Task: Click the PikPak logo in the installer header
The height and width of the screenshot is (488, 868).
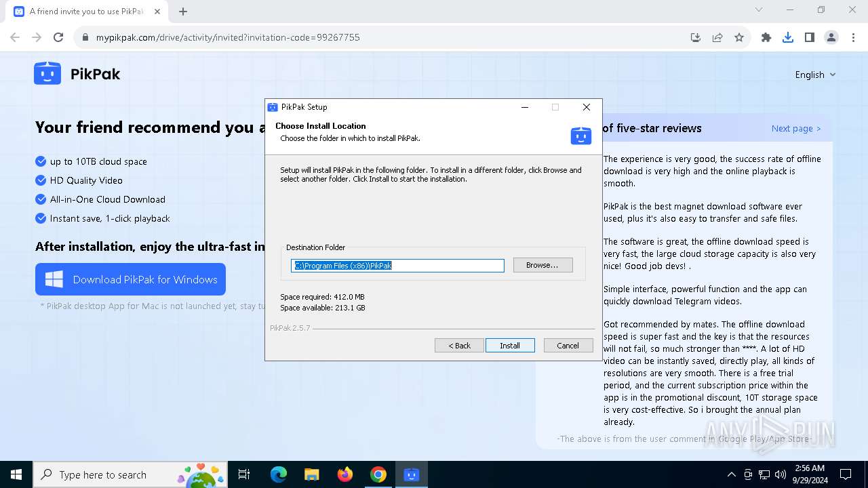Action: [x=580, y=136]
